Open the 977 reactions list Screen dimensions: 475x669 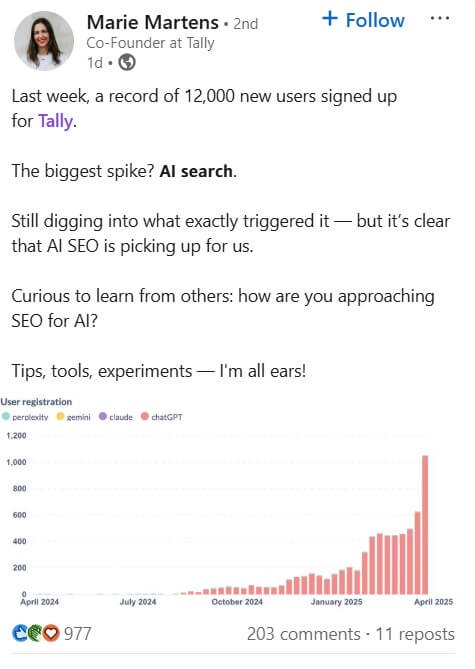pos(77,634)
